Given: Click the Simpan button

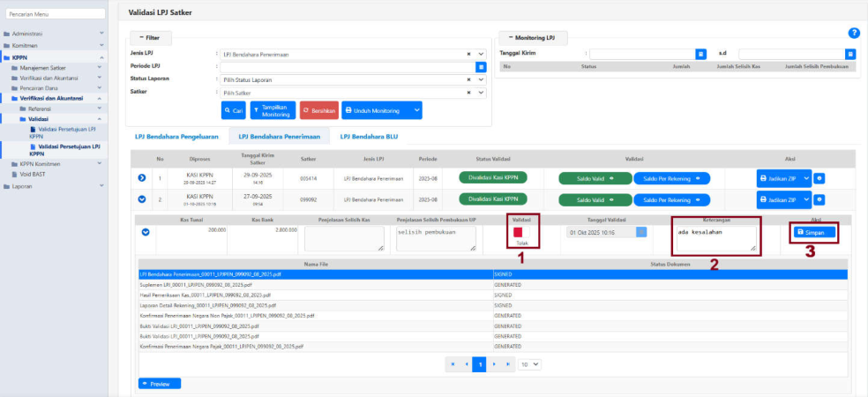Looking at the screenshot, I should pyautogui.click(x=814, y=232).
